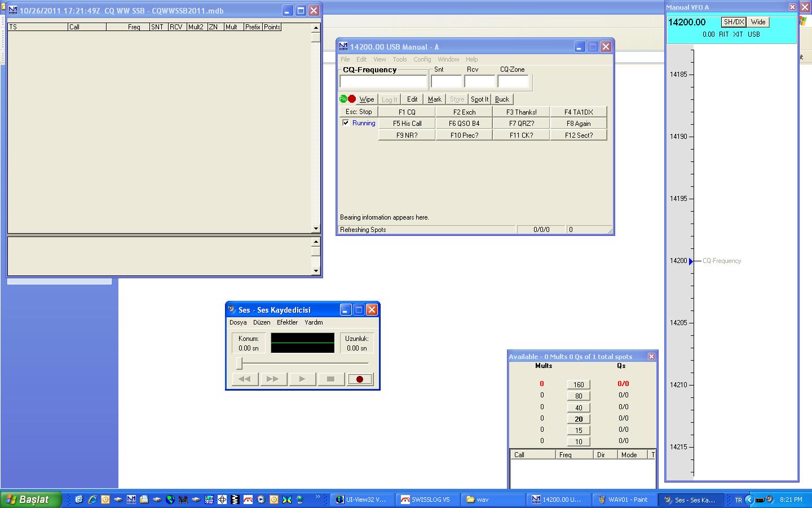This screenshot has width=812, height=508.
Task: Click the red stop-sign indicator icon
Action: point(352,99)
